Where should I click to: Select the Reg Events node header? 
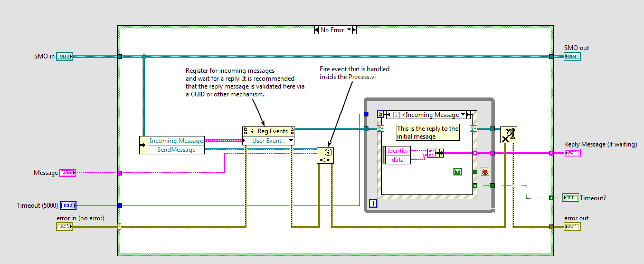[269, 131]
